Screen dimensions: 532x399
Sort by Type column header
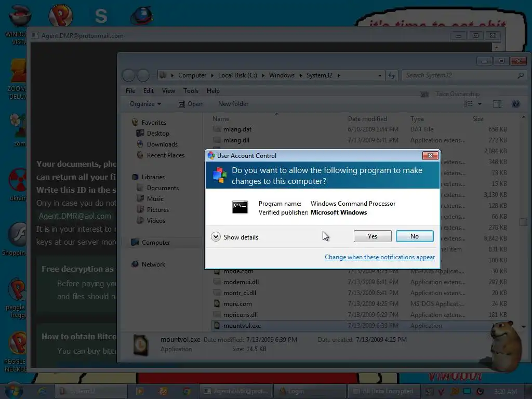tap(417, 119)
